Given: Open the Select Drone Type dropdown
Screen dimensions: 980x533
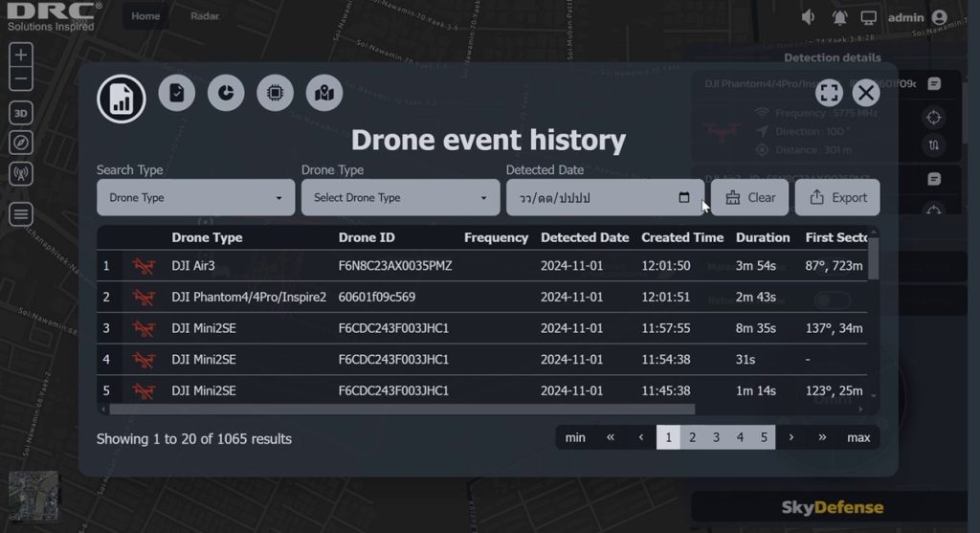Looking at the screenshot, I should 400,197.
